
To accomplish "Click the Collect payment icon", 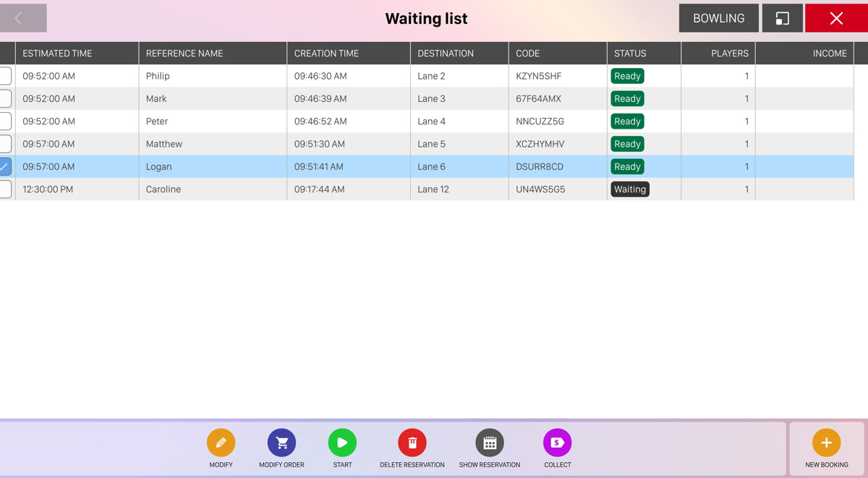I will pos(557,443).
